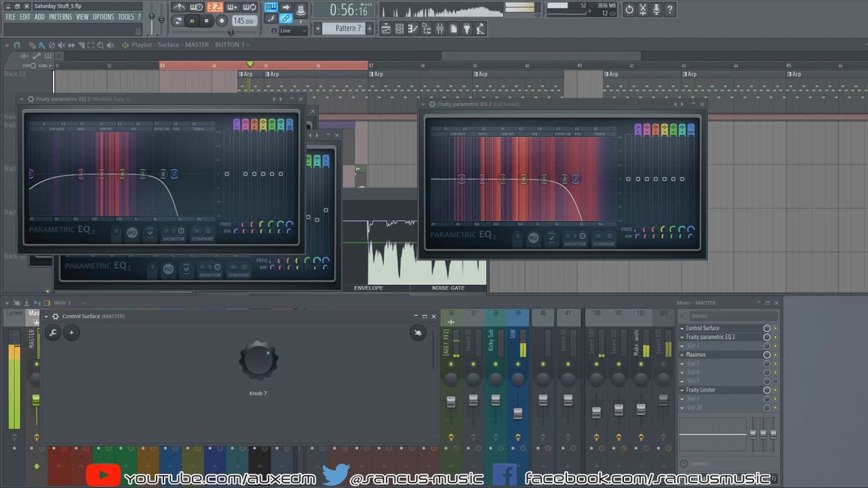The image size is (868, 488).
Task: Open the ADD menu
Action: pos(39,17)
